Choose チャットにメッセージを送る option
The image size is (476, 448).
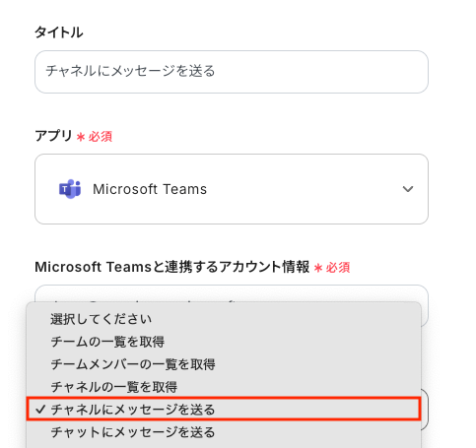coord(133,432)
